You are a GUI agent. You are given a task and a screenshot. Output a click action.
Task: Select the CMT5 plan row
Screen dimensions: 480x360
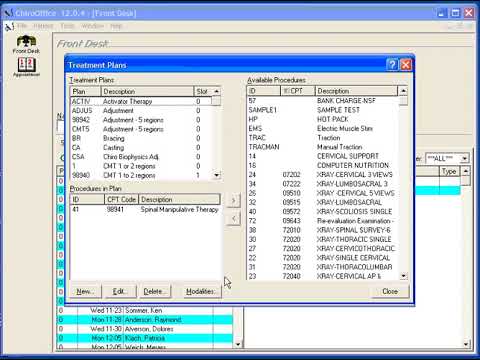tap(141, 129)
